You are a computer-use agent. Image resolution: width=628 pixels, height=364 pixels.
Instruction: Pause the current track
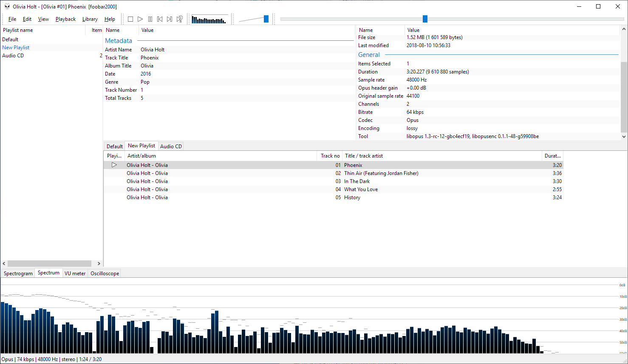(150, 19)
